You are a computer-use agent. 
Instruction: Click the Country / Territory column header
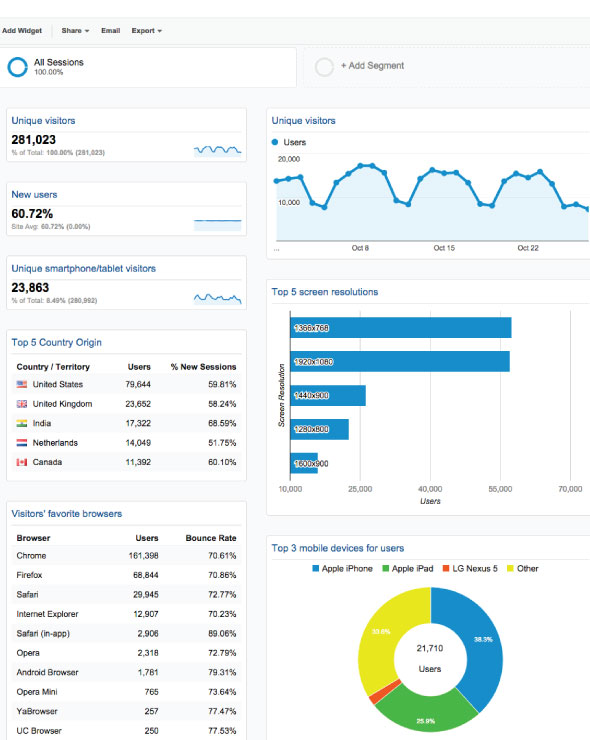pos(53,367)
